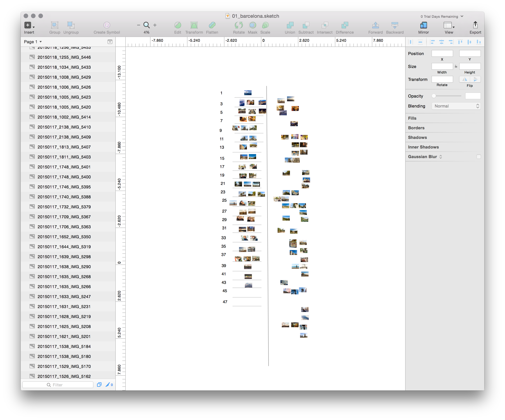Flip the selection horizontally

[465, 79]
